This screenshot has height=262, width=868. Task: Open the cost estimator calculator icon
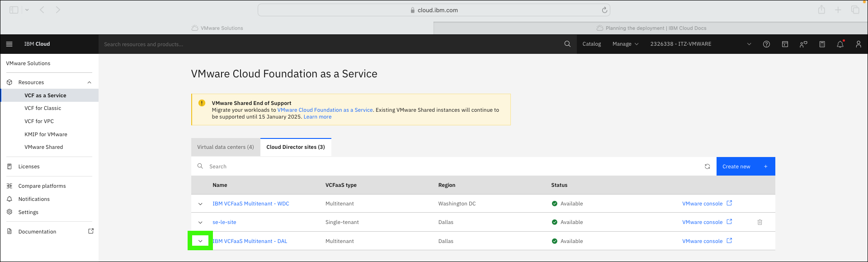[x=822, y=44]
